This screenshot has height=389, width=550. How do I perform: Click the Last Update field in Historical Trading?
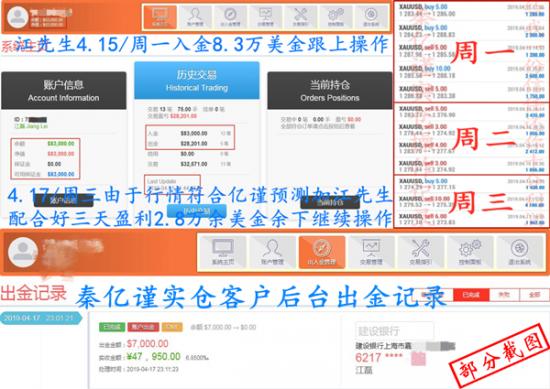coord(173,184)
